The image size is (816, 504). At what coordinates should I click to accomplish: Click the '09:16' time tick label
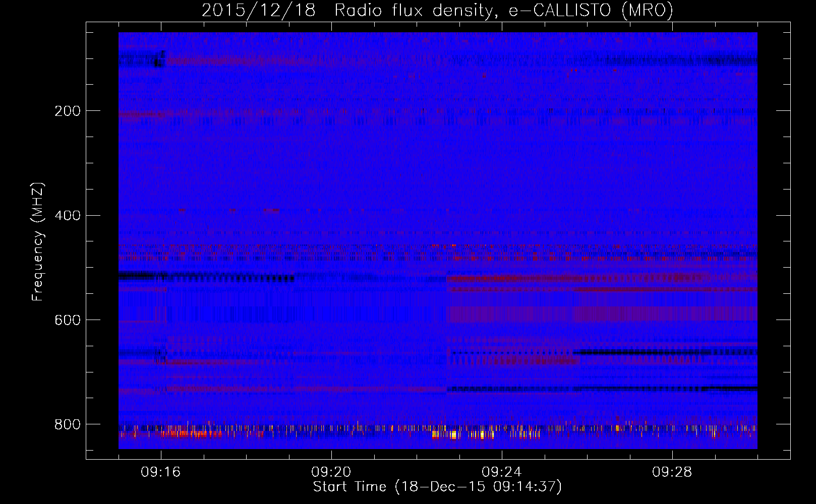(x=161, y=472)
